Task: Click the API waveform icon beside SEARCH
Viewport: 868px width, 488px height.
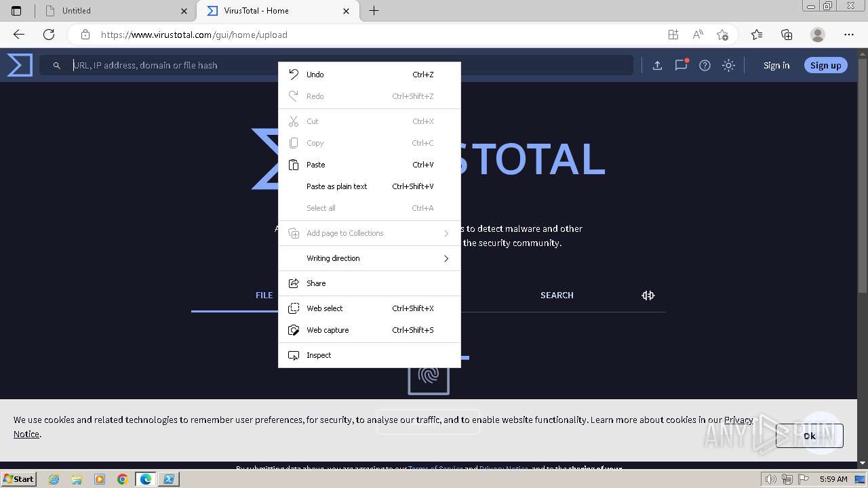Action: 648,296
